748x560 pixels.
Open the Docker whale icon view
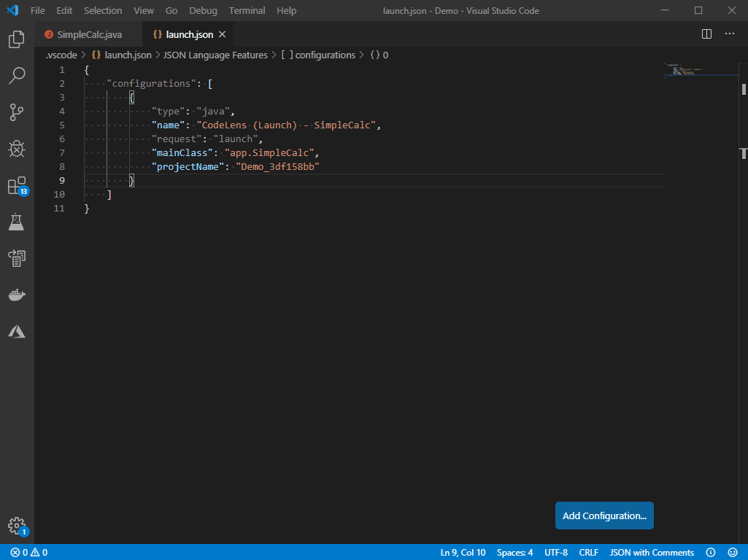pos(17,295)
